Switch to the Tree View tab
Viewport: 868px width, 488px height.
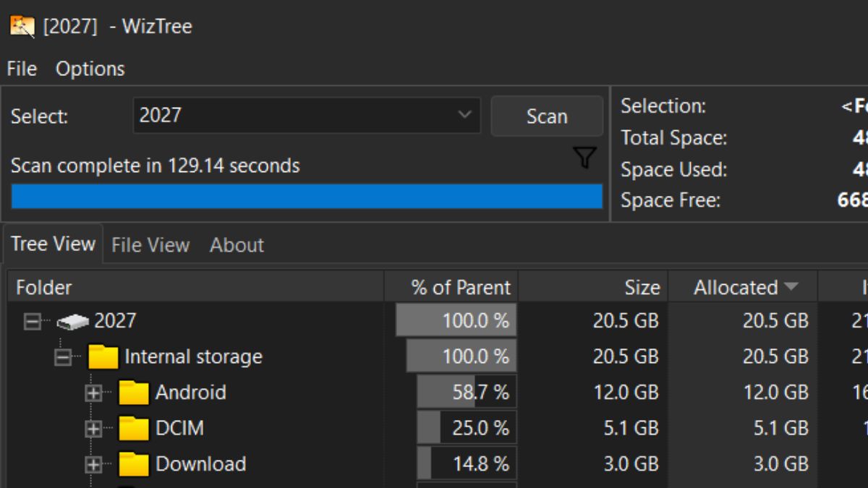53,244
